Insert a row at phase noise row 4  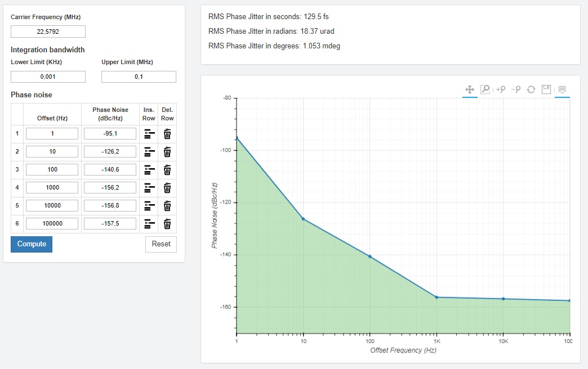[x=149, y=188]
